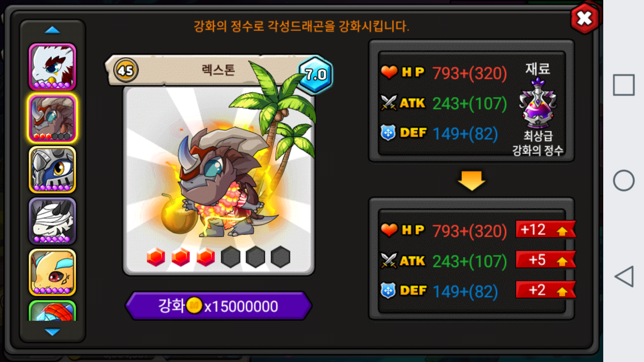Tap the +12 HP increase banner
644x362 pixels.
point(546,230)
